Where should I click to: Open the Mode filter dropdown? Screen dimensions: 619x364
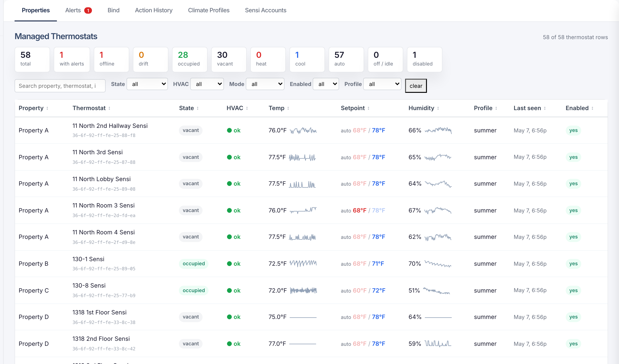(265, 84)
